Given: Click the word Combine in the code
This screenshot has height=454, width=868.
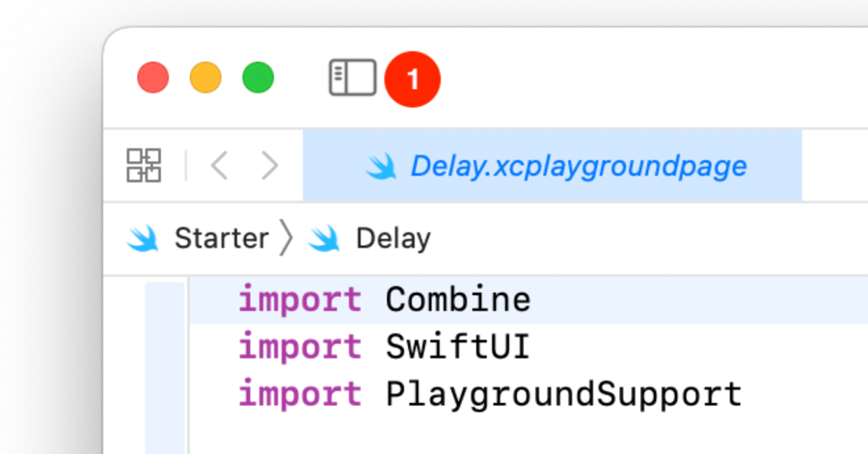Looking at the screenshot, I should pyautogui.click(x=457, y=300).
